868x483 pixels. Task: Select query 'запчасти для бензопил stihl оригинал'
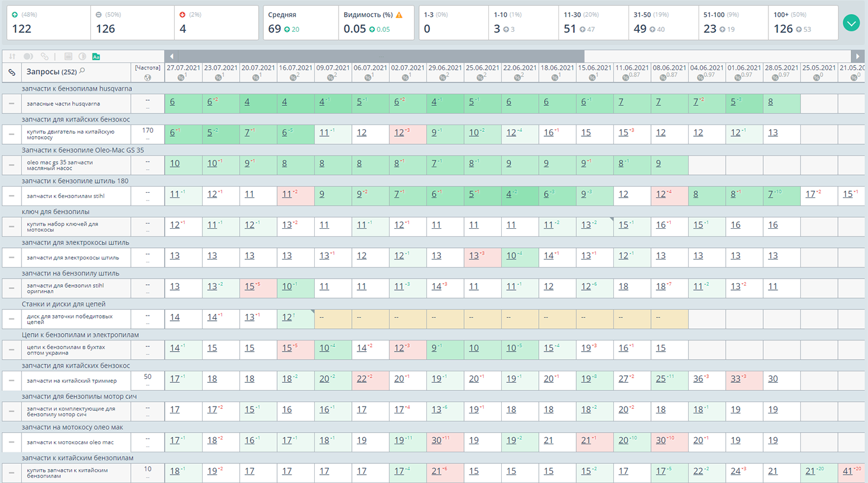coord(65,288)
